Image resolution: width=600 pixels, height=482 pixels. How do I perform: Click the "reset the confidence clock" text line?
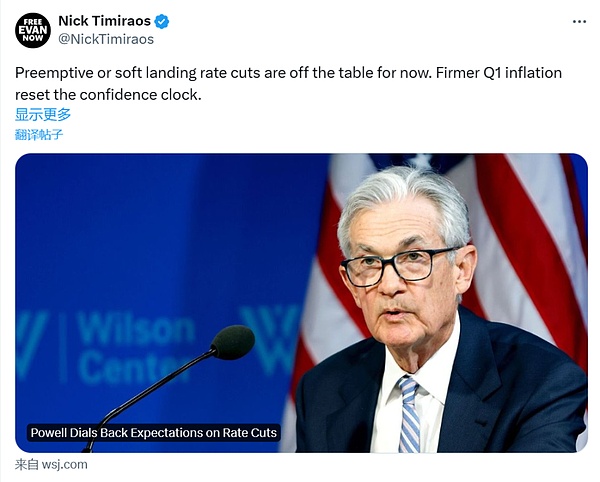(x=108, y=95)
